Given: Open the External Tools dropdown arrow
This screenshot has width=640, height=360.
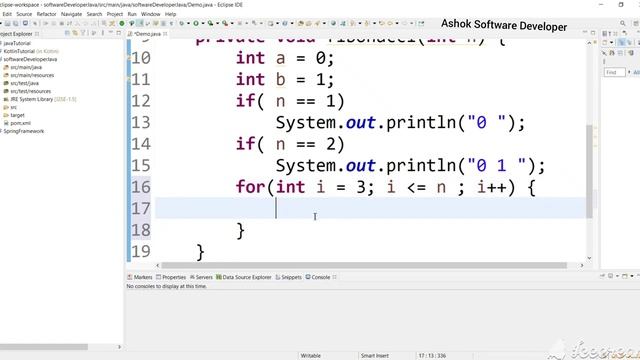Looking at the screenshot, I should pyautogui.click(x=232, y=24).
